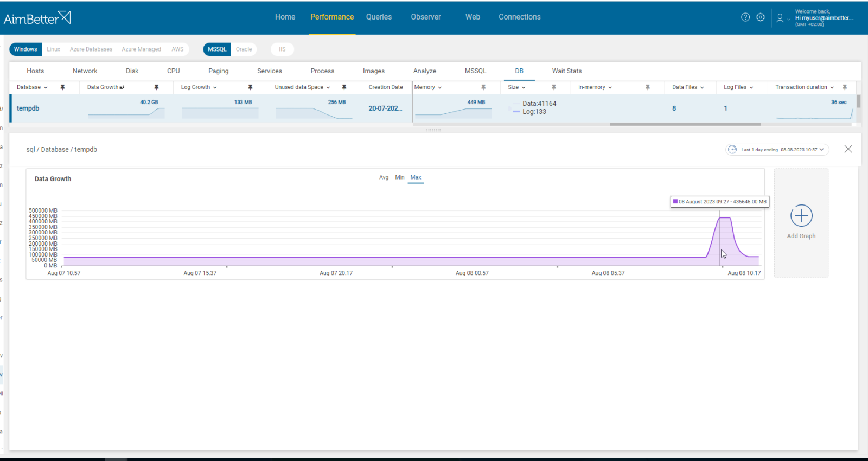This screenshot has height=461, width=868.
Task: Switch to the CPU tab
Action: [x=174, y=71]
